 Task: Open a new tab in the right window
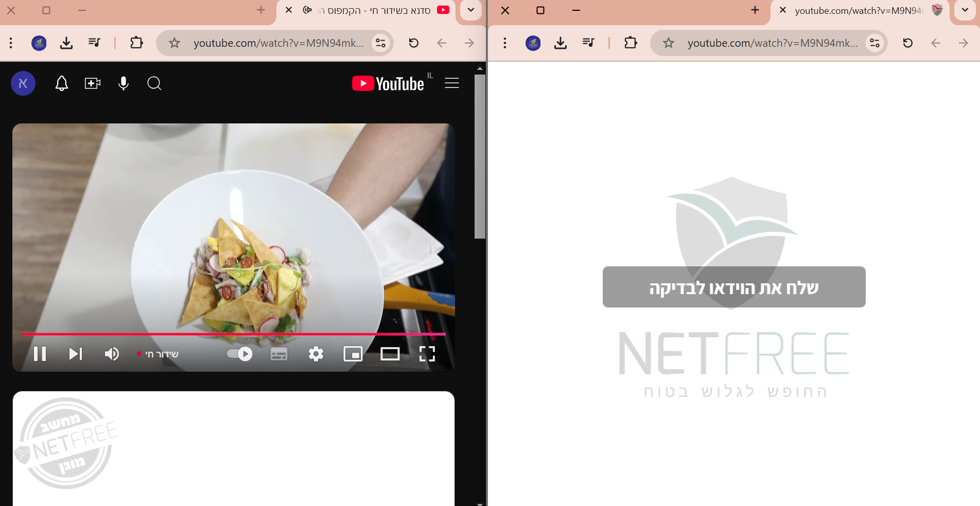click(755, 10)
